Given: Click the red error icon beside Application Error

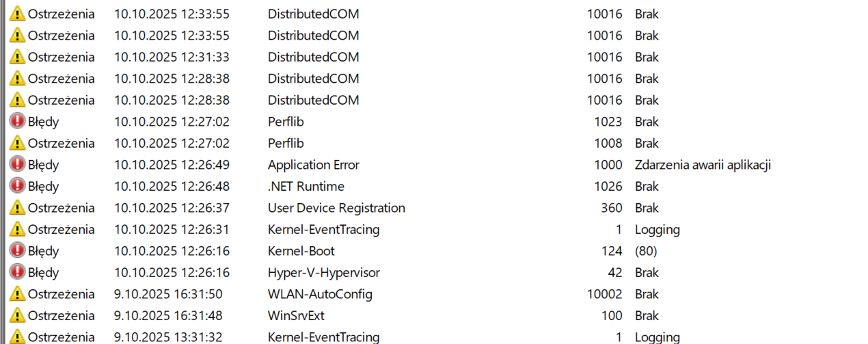Looking at the screenshot, I should tap(18, 165).
